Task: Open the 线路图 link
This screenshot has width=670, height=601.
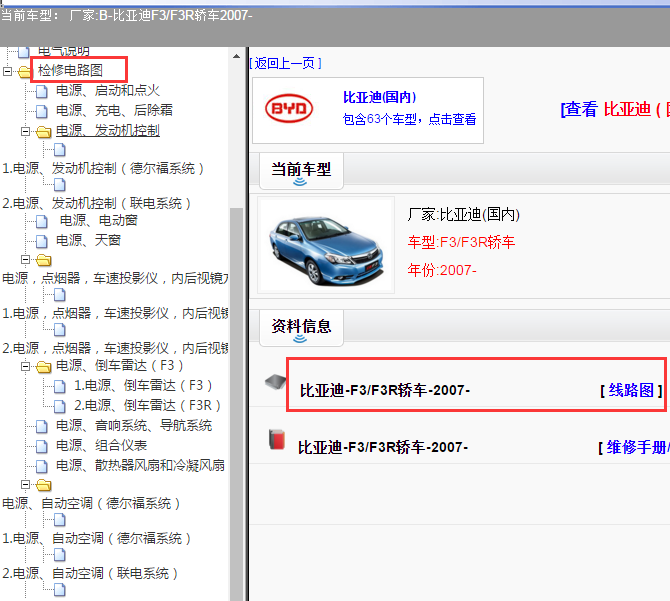Action: [x=631, y=390]
